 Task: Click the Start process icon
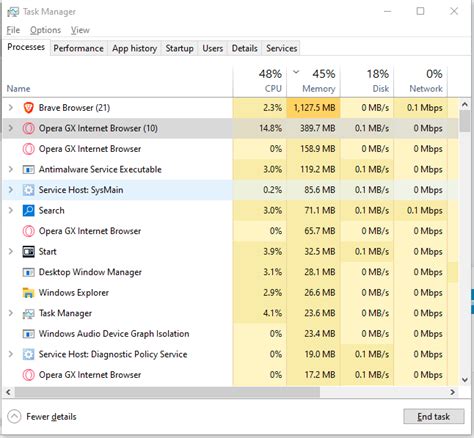[28, 252]
